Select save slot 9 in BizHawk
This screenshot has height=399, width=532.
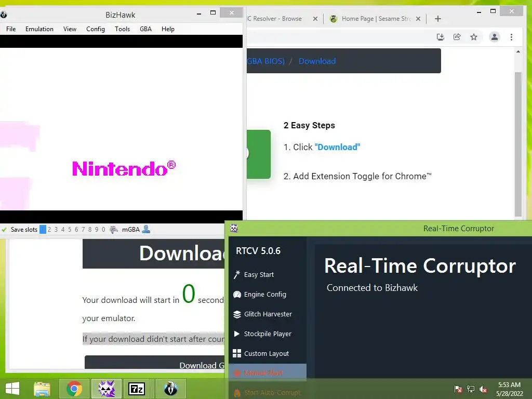tap(97, 229)
